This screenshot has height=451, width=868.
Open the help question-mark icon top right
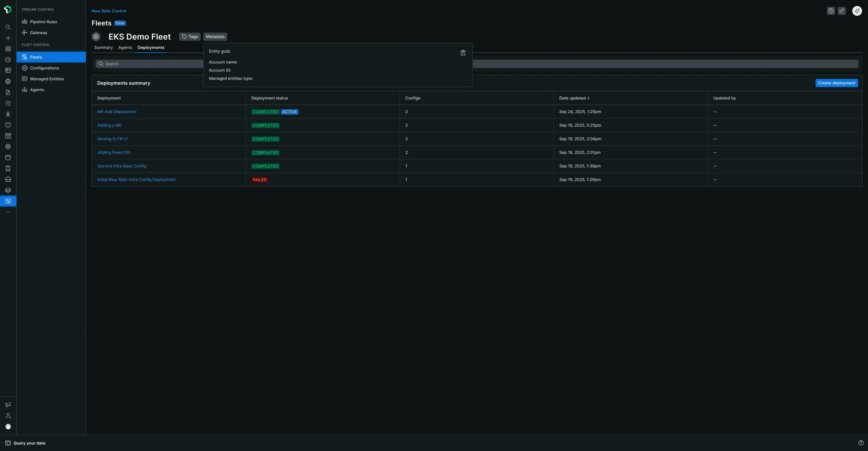pos(831,11)
